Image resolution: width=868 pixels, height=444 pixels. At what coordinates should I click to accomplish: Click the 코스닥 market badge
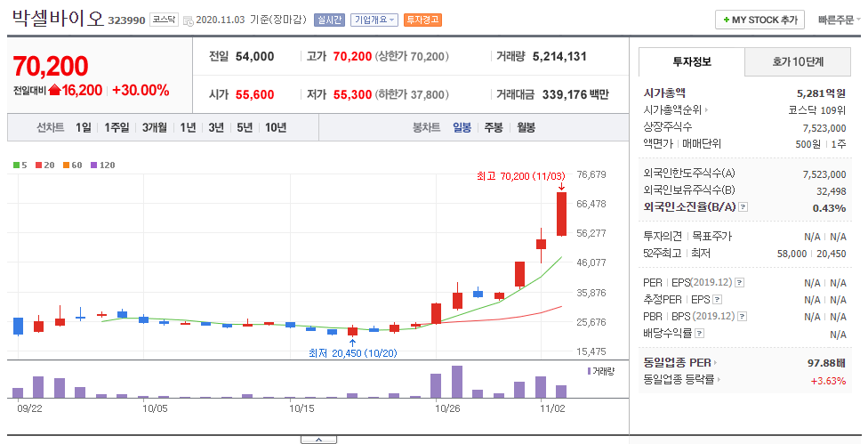[164, 20]
